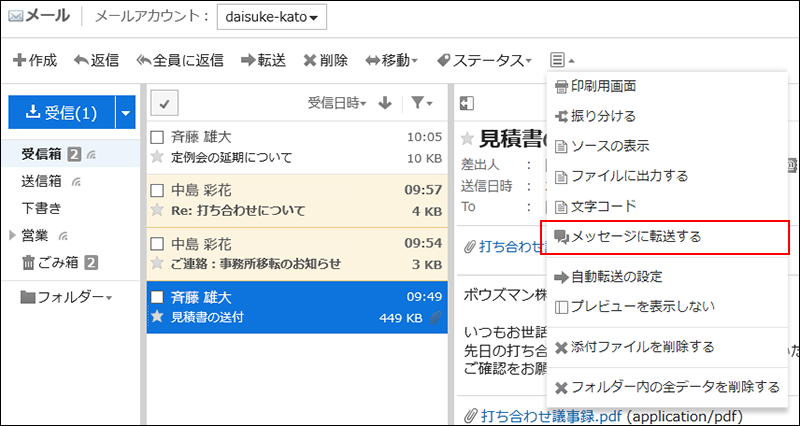Viewport: 800px width, 426px height.
Task: Click the 449 KB size text
Action: (x=401, y=318)
